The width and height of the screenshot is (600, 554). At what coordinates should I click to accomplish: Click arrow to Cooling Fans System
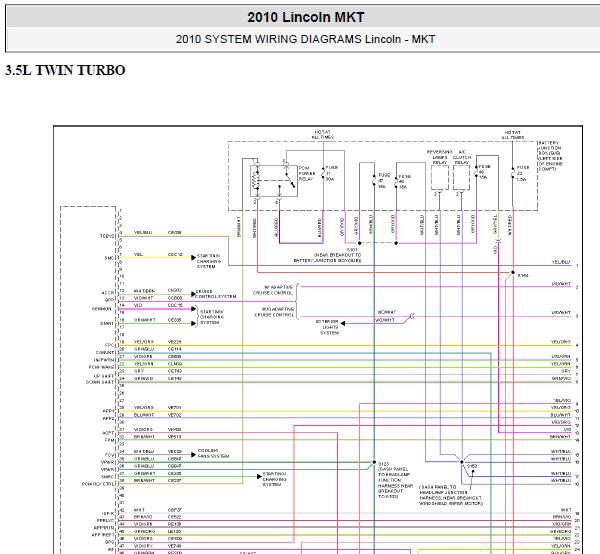(193, 455)
